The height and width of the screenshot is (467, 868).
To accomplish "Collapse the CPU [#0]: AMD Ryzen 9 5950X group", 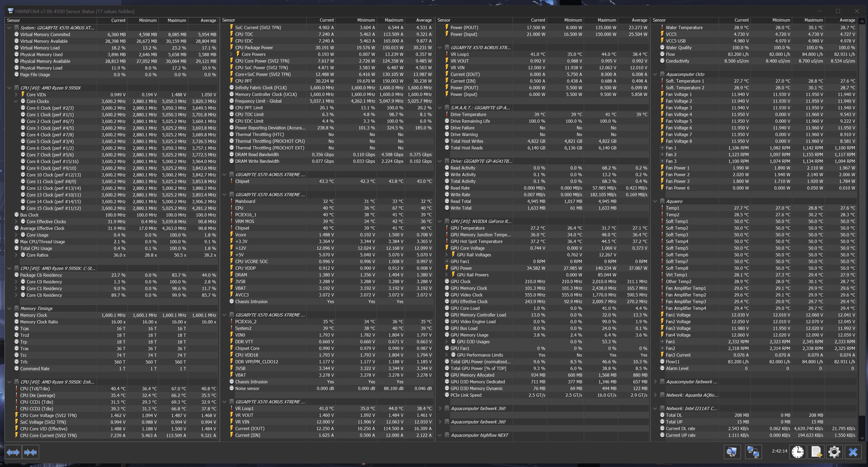I will click(9, 88).
